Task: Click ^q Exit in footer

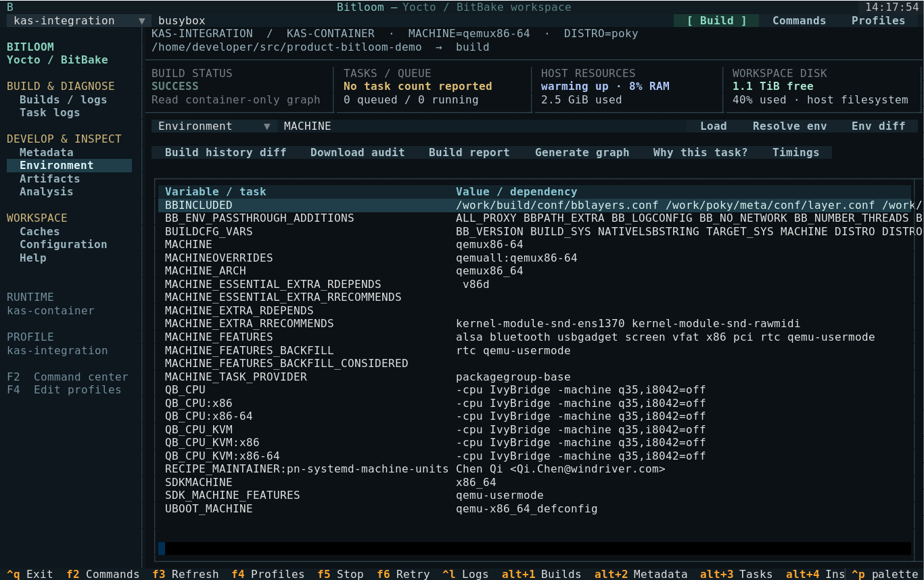Action: pos(30,574)
